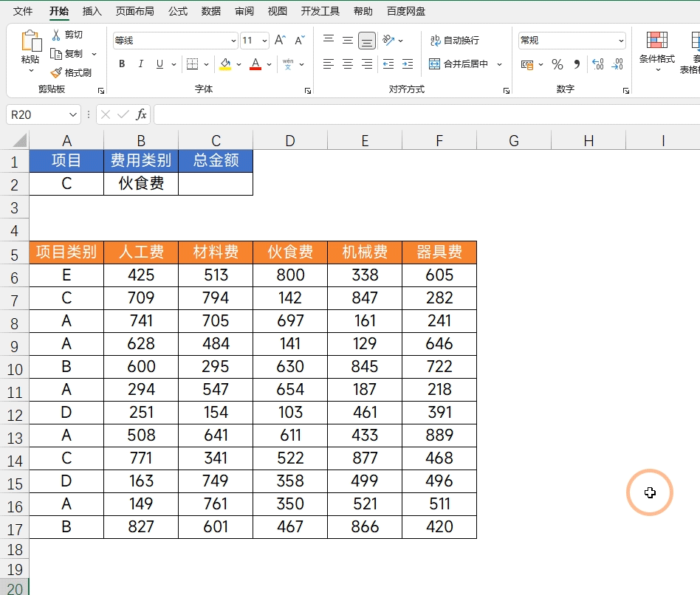Cut selection with scissors icon
Image resolution: width=700 pixels, height=595 pixels.
coord(56,35)
